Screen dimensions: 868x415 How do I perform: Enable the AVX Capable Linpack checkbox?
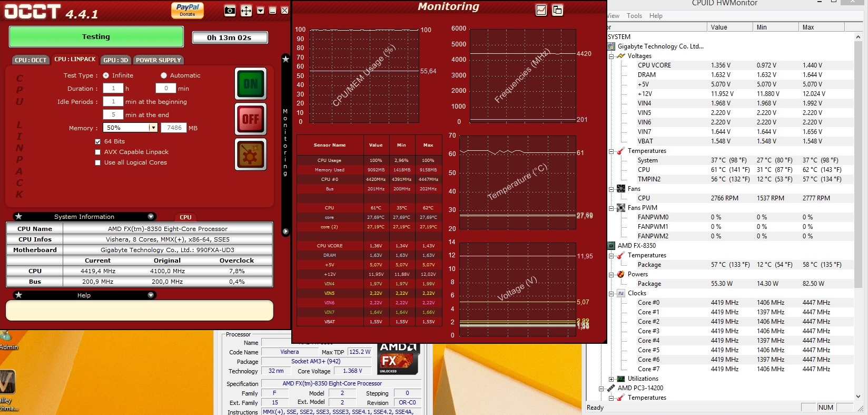[97, 152]
